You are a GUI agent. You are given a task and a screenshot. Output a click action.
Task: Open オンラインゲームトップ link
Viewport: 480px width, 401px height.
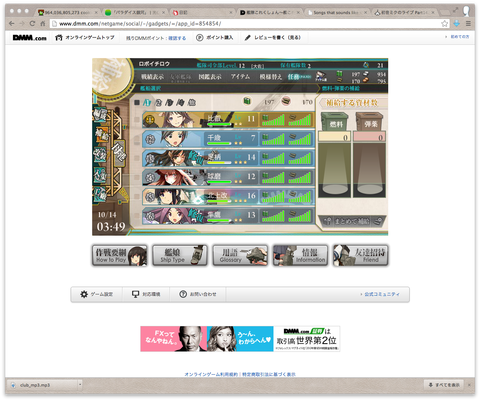pyautogui.click(x=85, y=38)
